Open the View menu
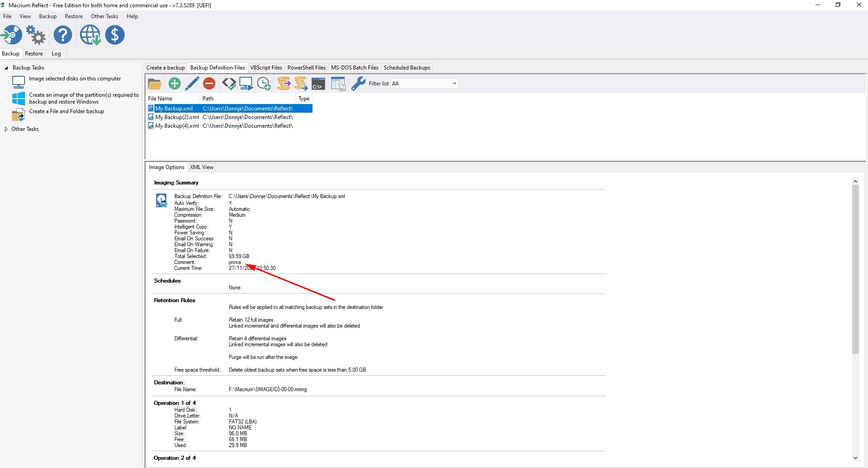This screenshot has height=468, width=868. pyautogui.click(x=25, y=16)
